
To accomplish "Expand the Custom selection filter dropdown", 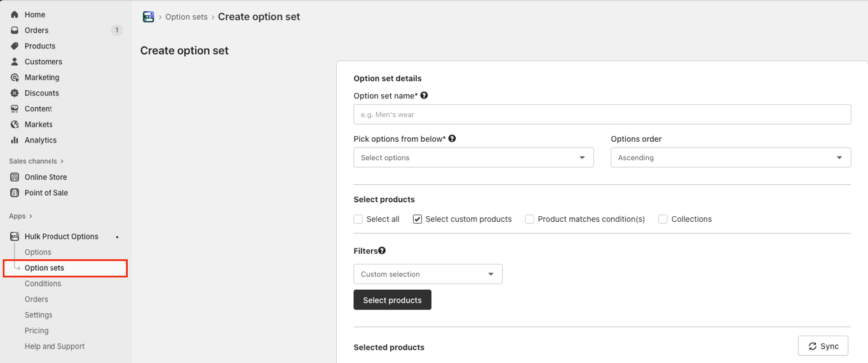I will coord(428,274).
